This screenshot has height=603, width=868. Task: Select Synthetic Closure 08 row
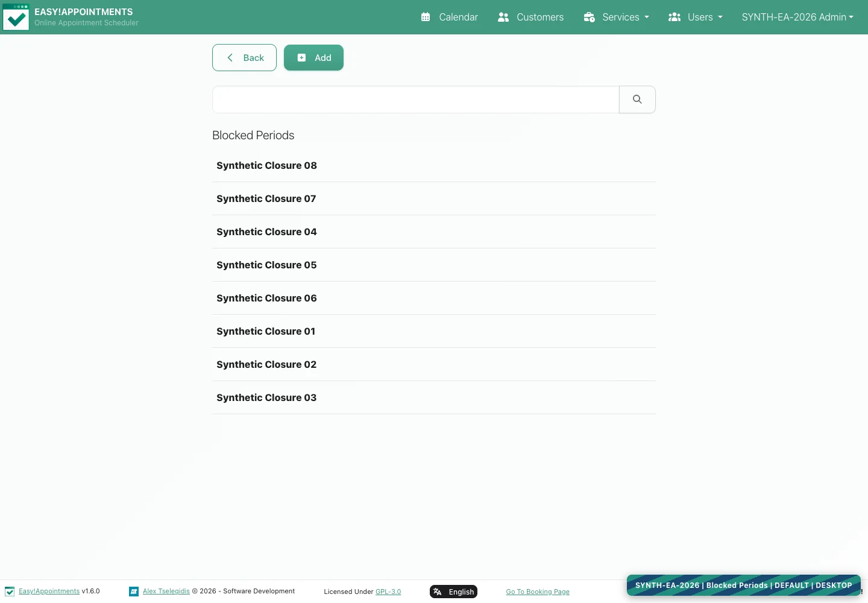434,165
